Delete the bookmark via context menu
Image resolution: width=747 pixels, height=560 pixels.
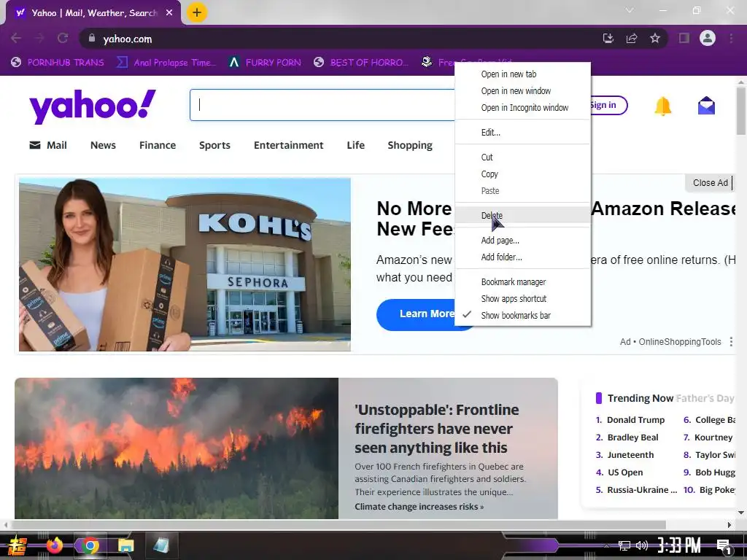522,215
